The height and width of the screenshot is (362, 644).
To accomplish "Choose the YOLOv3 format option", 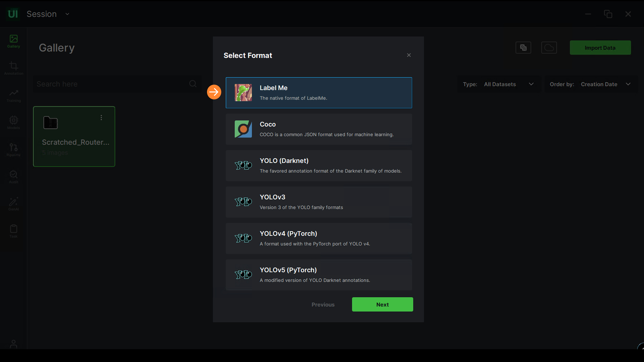I will 319,202.
